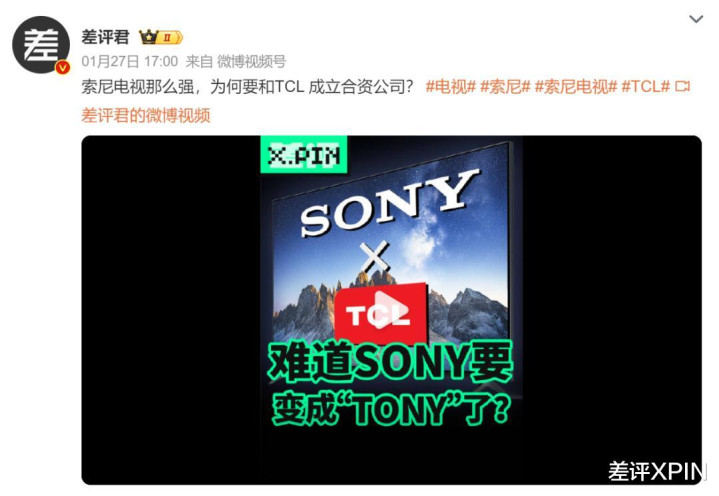The image size is (719, 496).
Task: Open the 差评君的微博视频 link
Action: click(x=146, y=115)
